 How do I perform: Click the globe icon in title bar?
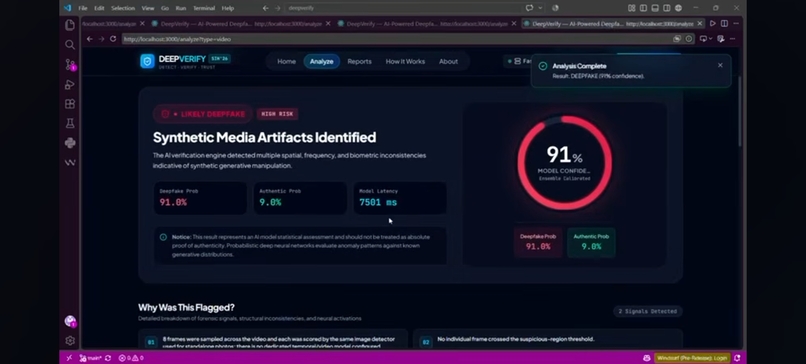(678, 8)
